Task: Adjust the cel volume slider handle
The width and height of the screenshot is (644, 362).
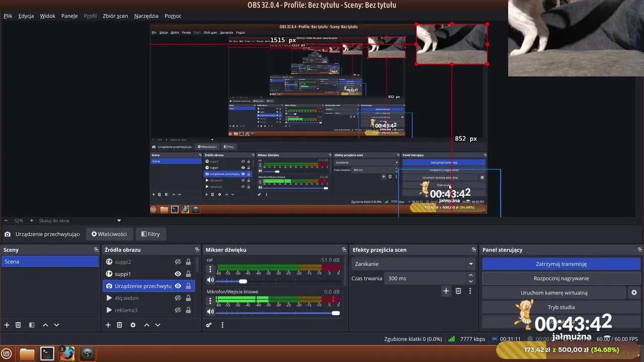Action: [x=243, y=281]
